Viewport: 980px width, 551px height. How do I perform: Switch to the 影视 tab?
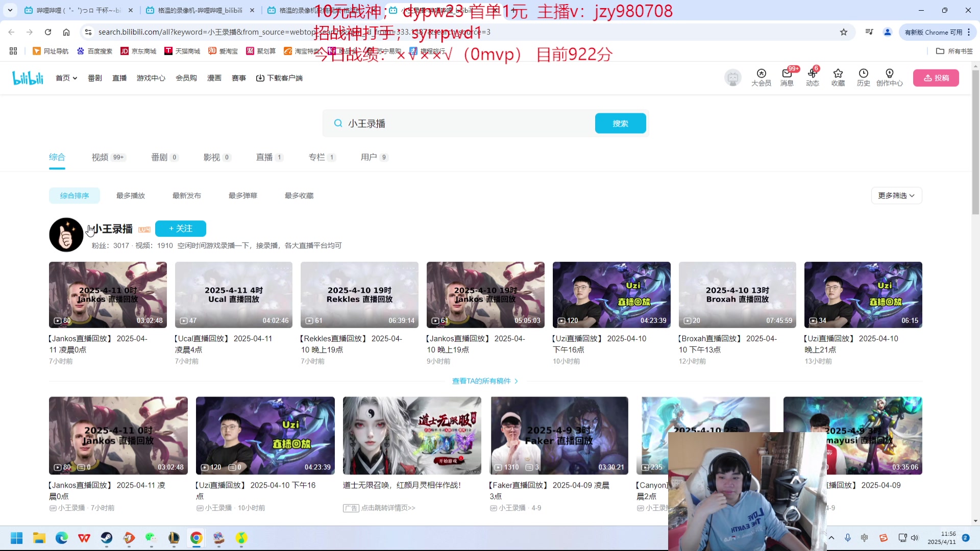[x=217, y=157]
